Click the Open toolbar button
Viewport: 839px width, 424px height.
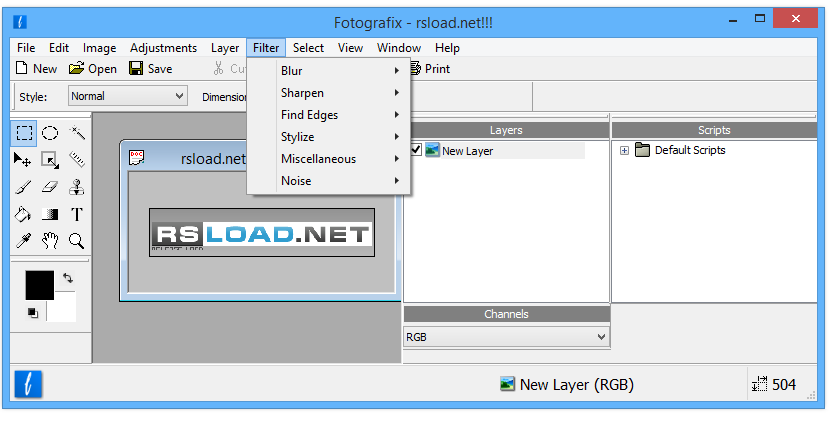[93, 69]
